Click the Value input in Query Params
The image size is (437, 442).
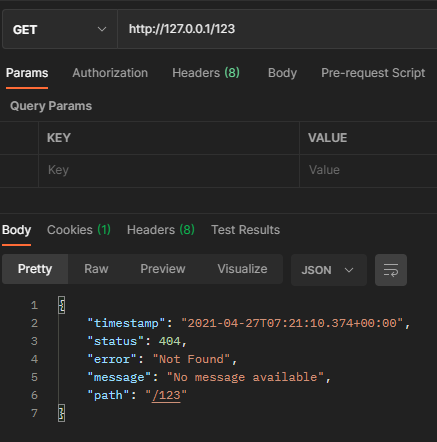pyautogui.click(x=368, y=170)
